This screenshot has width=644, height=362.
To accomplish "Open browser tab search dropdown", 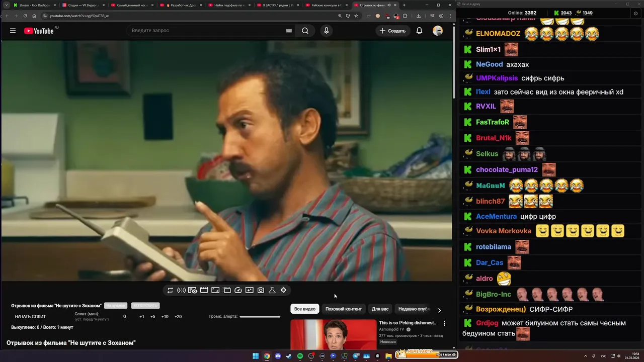I will point(6,5).
